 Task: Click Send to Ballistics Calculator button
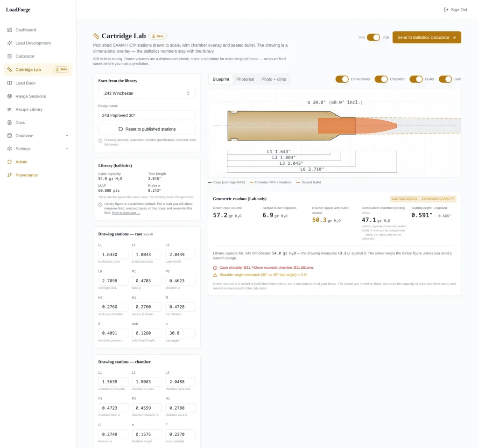pyautogui.click(x=427, y=37)
